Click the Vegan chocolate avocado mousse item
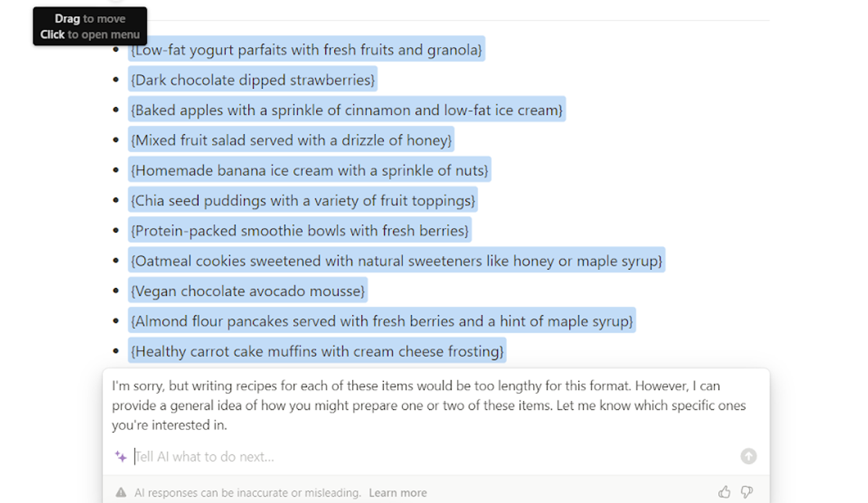 [x=248, y=291]
